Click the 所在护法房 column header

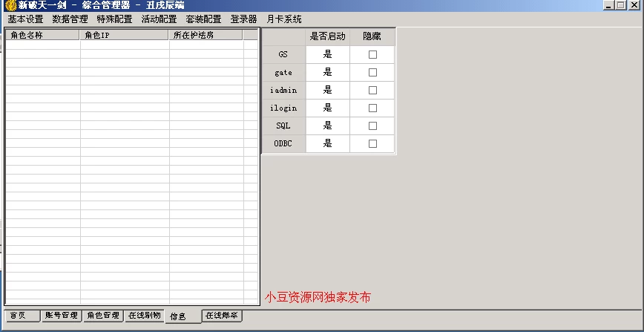click(x=206, y=35)
